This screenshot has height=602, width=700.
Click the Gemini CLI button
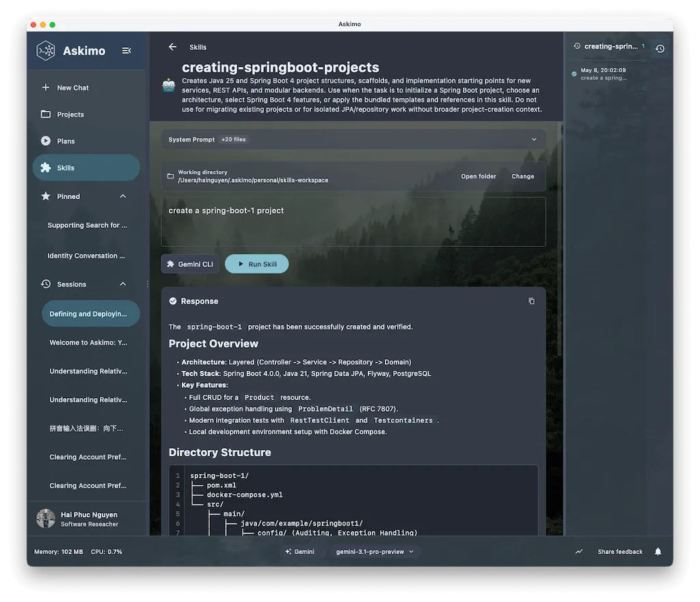click(190, 264)
